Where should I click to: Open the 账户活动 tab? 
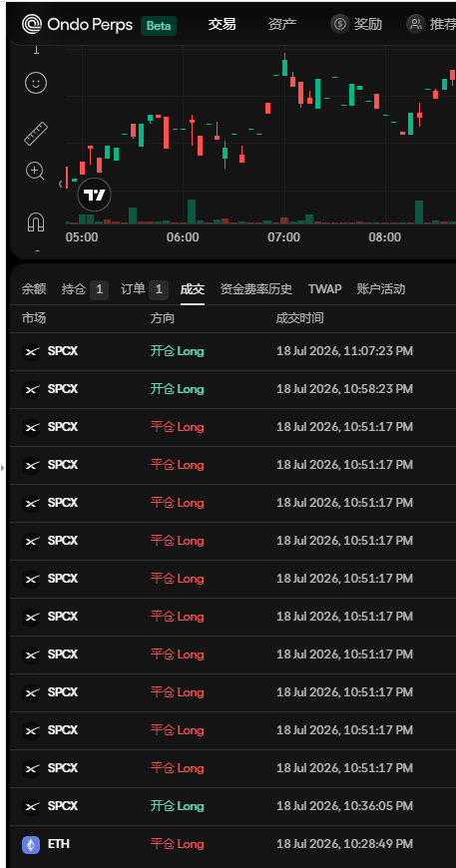[x=381, y=289]
